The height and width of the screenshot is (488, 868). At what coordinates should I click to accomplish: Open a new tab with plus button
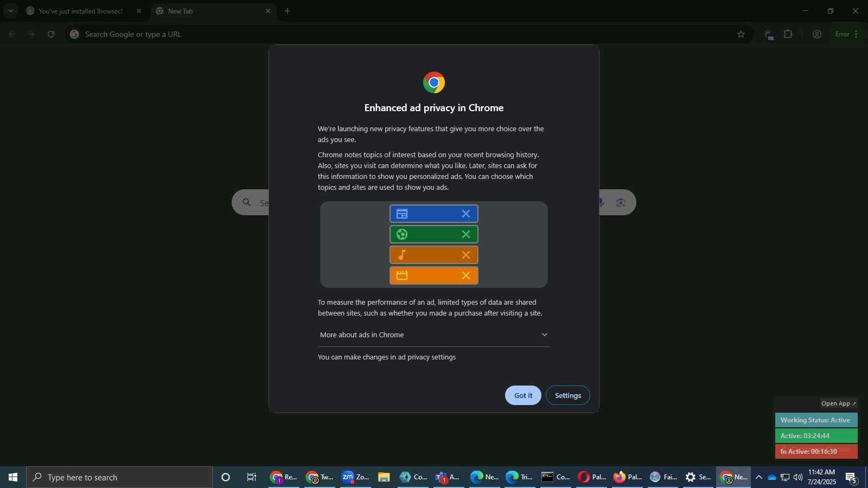coord(288,11)
